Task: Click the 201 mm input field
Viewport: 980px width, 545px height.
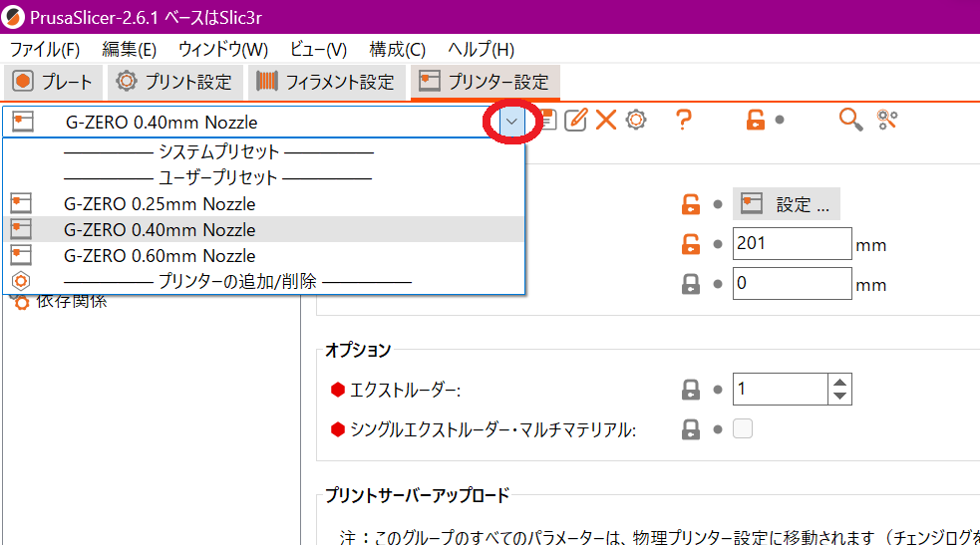Action: pos(792,243)
